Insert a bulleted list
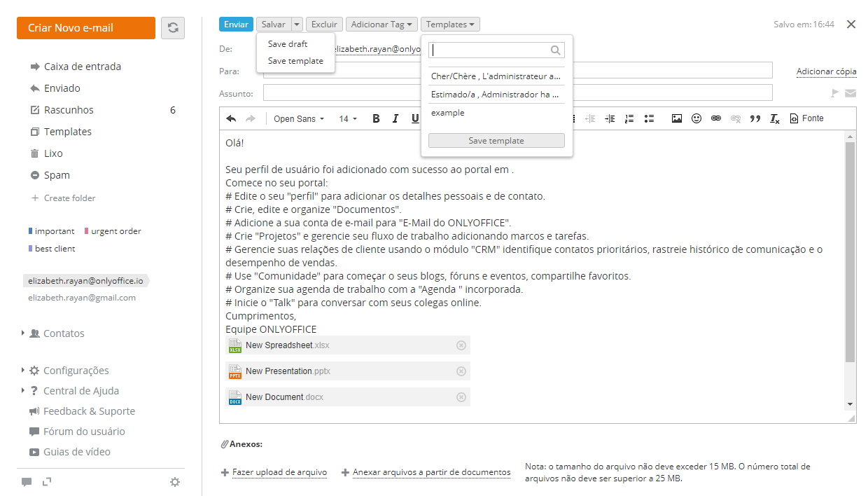Viewport: 868px width, 496px height. pyautogui.click(x=649, y=118)
